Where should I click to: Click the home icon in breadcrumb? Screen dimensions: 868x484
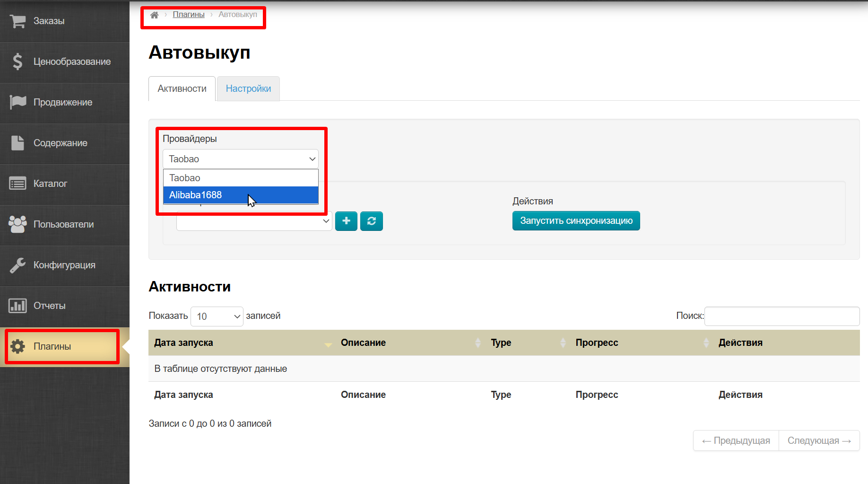(x=154, y=15)
